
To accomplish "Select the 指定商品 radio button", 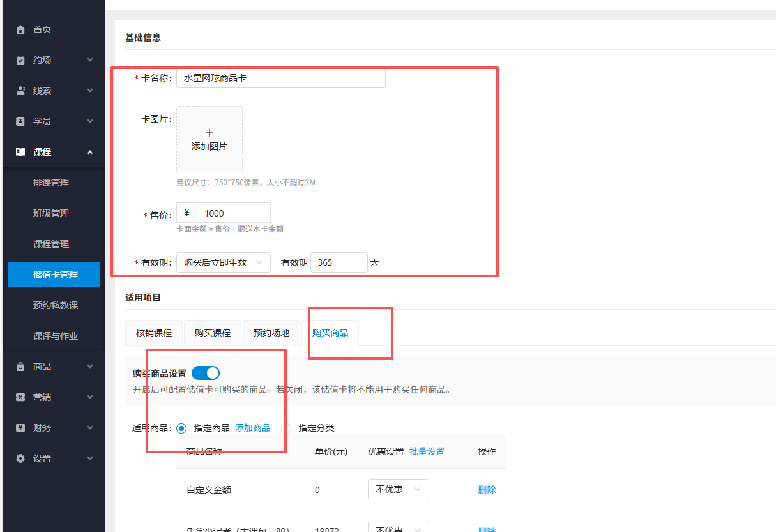I will point(181,428).
